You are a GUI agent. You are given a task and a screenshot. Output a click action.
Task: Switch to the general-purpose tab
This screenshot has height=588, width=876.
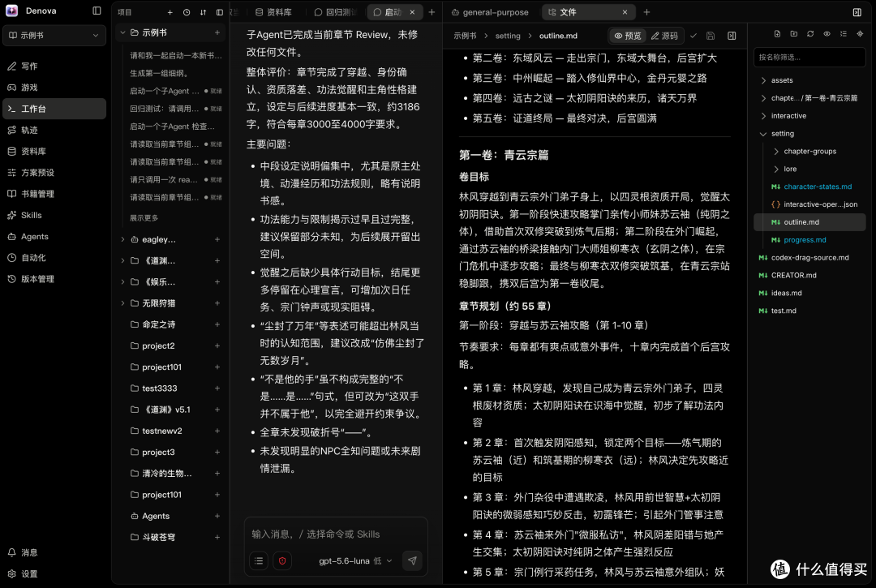(x=490, y=12)
